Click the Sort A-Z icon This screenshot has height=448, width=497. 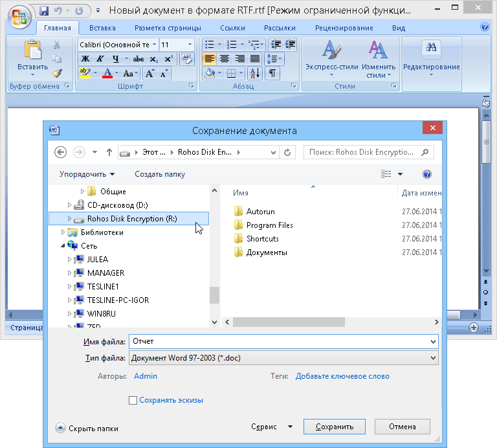click(255, 74)
